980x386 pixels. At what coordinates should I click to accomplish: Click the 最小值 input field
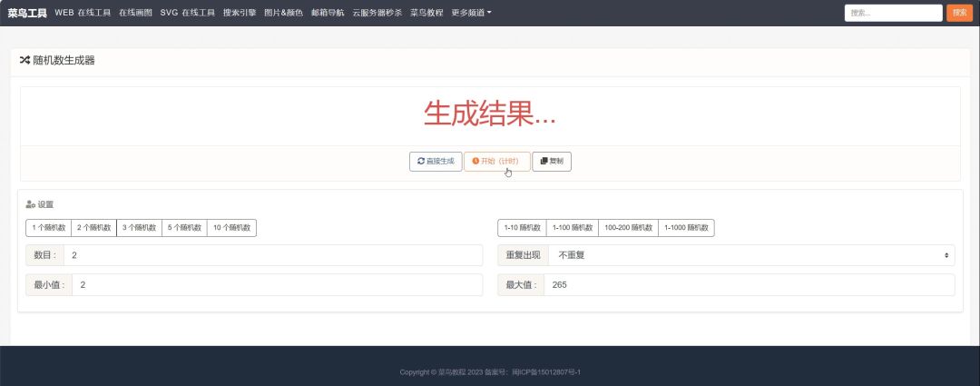point(278,284)
